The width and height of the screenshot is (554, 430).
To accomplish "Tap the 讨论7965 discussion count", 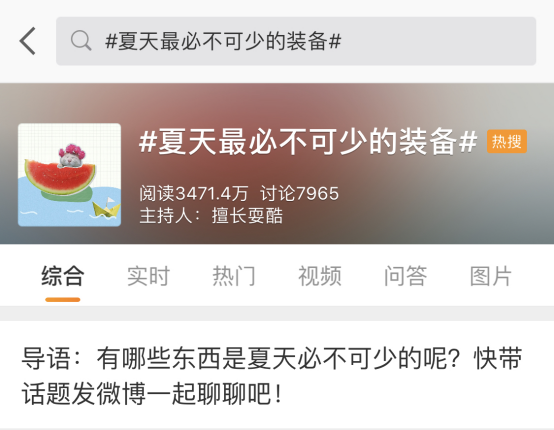I will [x=299, y=193].
